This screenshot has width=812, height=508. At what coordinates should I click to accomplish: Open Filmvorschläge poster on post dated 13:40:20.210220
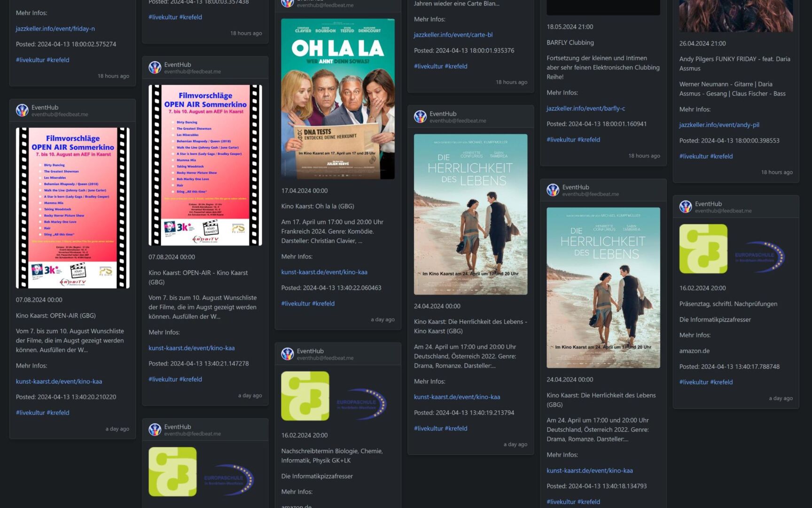pos(73,208)
